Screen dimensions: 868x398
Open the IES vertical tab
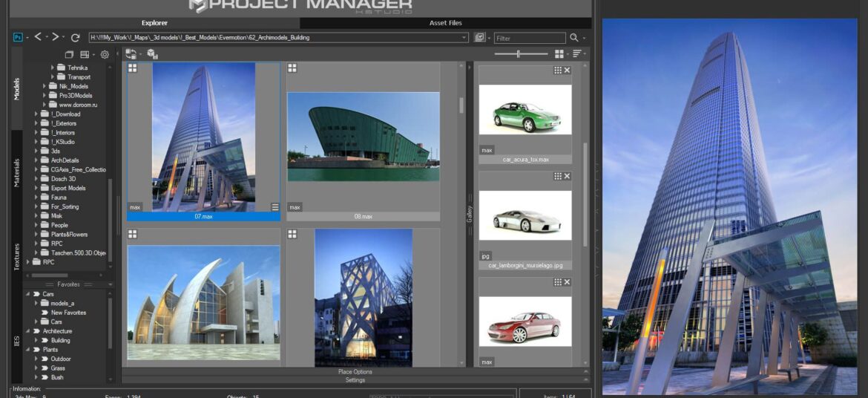tap(16, 340)
